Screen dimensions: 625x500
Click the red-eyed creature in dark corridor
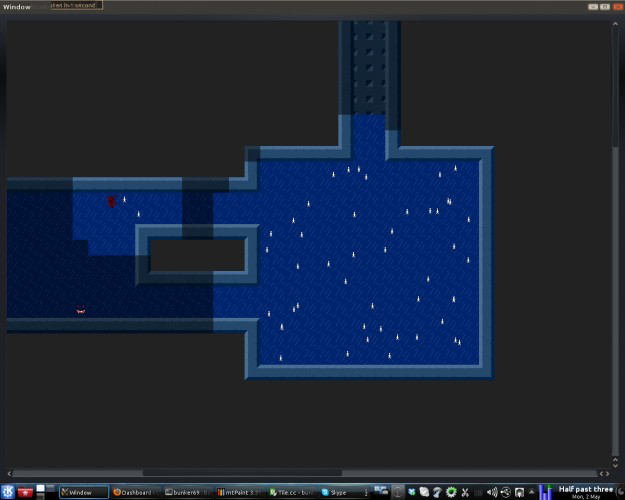click(81, 310)
